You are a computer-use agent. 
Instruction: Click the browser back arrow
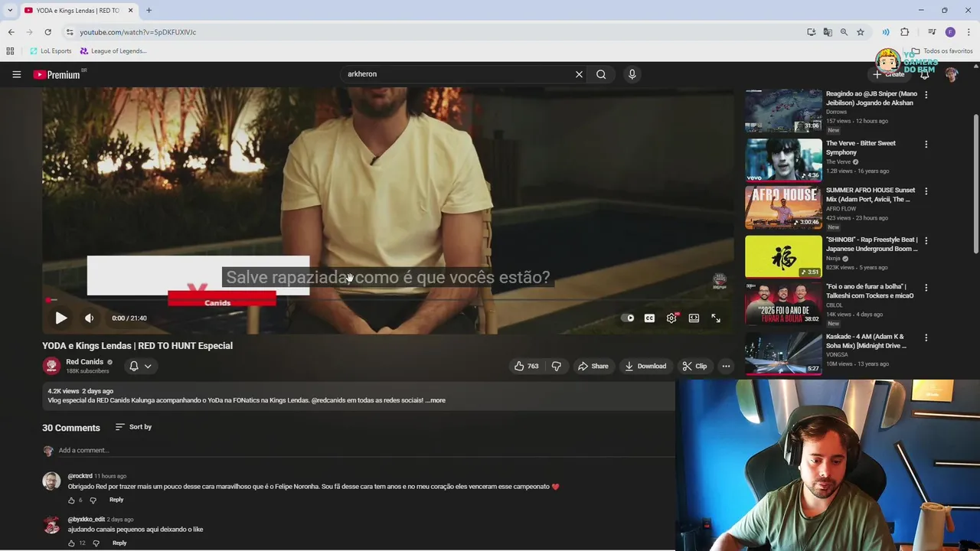(11, 32)
